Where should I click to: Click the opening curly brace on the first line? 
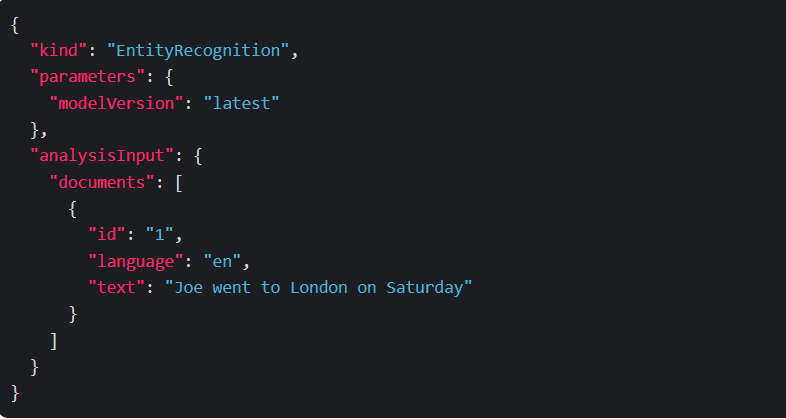15,24
